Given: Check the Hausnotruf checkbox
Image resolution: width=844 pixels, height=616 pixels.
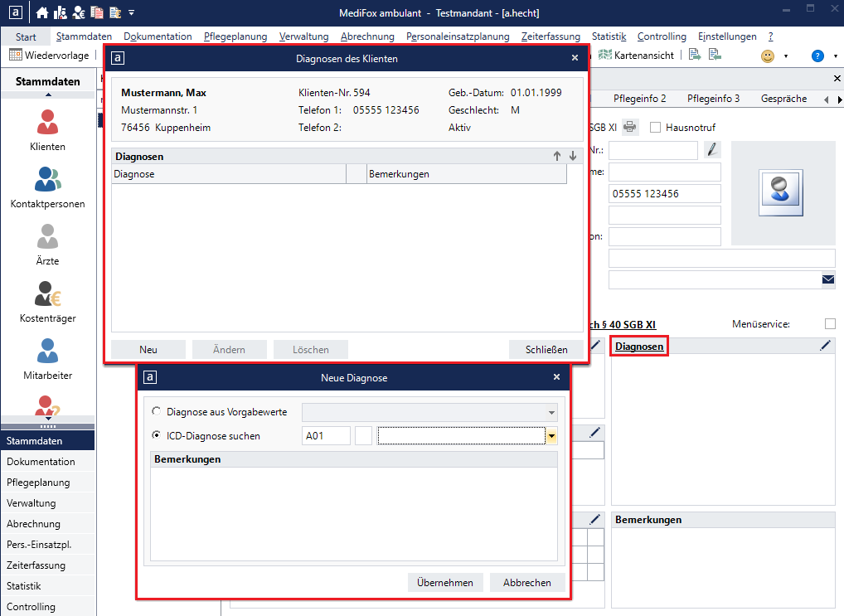Looking at the screenshot, I should click(x=656, y=128).
